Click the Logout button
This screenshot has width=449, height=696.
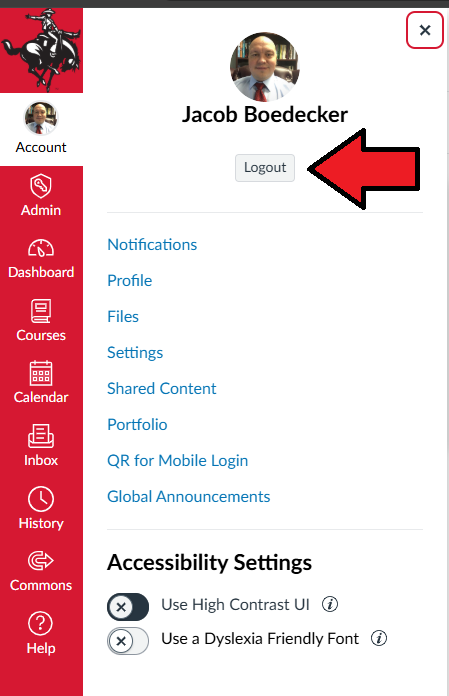click(265, 168)
